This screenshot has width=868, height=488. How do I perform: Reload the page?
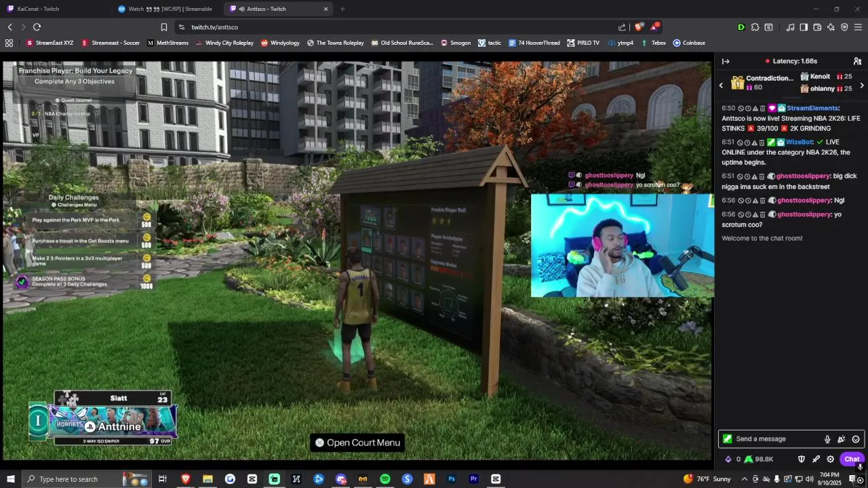(37, 27)
